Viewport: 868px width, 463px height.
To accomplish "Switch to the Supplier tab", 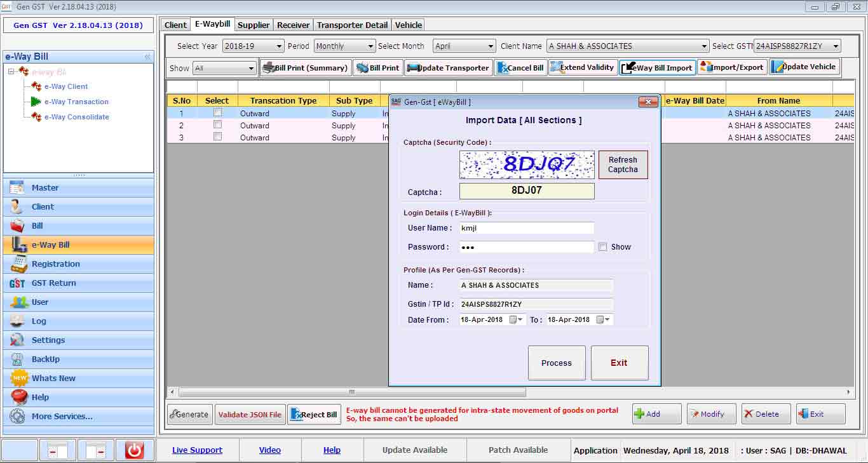I will (x=254, y=25).
